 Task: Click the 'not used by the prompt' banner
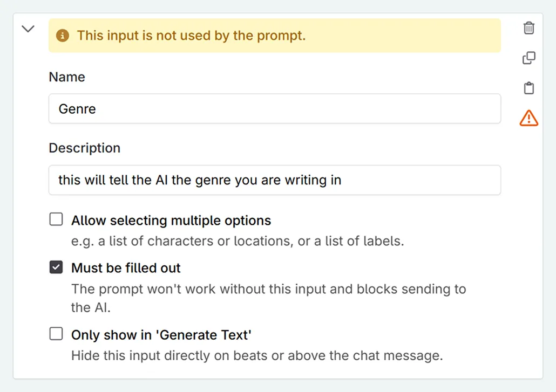click(x=275, y=35)
